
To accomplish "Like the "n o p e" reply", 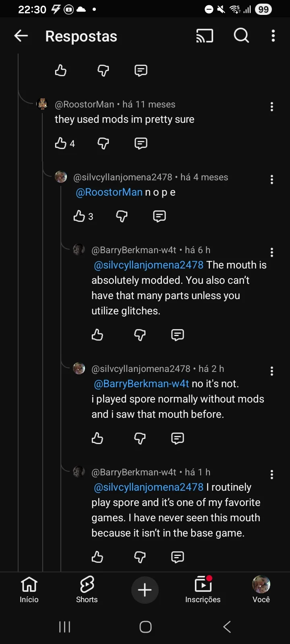I will pyautogui.click(x=79, y=216).
